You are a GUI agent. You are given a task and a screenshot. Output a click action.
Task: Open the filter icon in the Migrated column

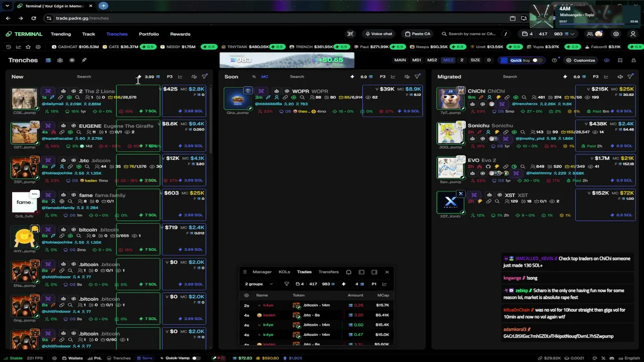630,76
